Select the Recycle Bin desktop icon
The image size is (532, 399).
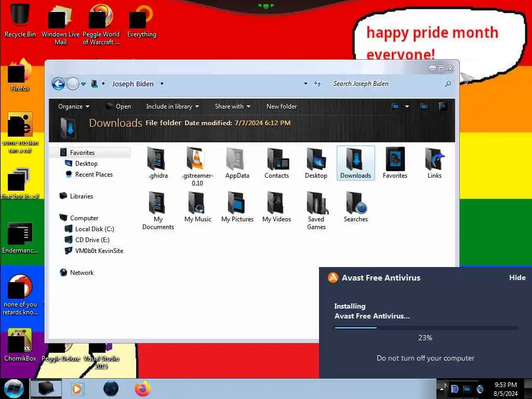coord(20,20)
